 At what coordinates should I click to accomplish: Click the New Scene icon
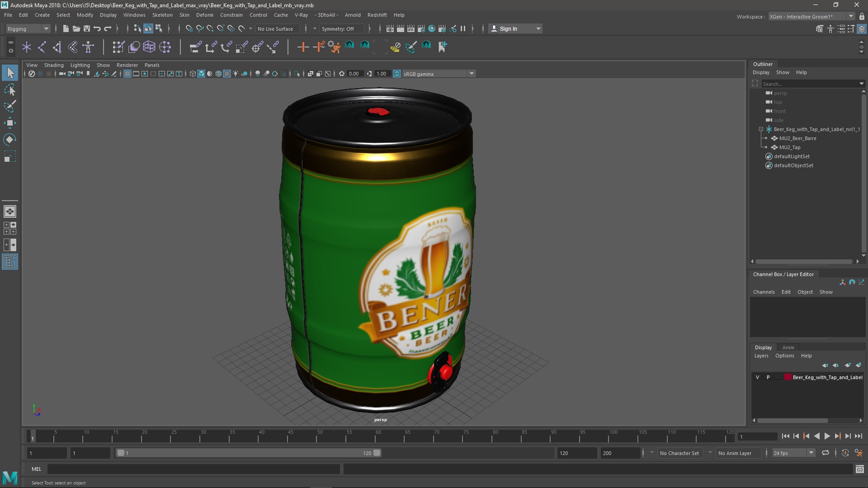[x=66, y=28]
